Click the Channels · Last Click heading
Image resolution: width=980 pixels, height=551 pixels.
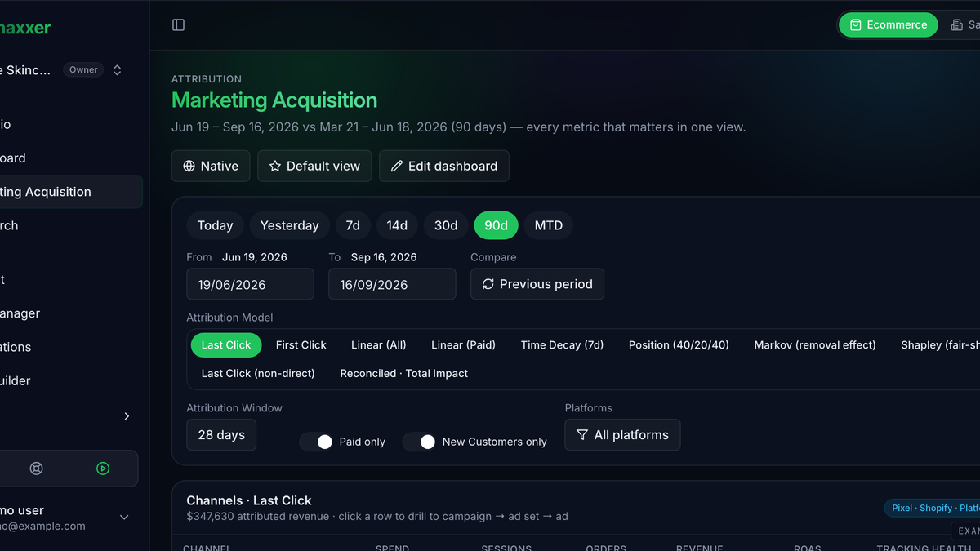click(249, 500)
